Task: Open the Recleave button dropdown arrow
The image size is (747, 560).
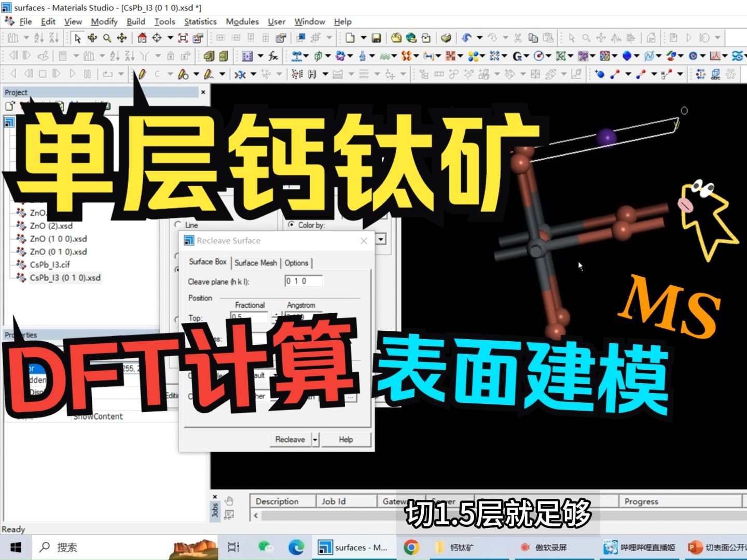Action: pyautogui.click(x=315, y=439)
